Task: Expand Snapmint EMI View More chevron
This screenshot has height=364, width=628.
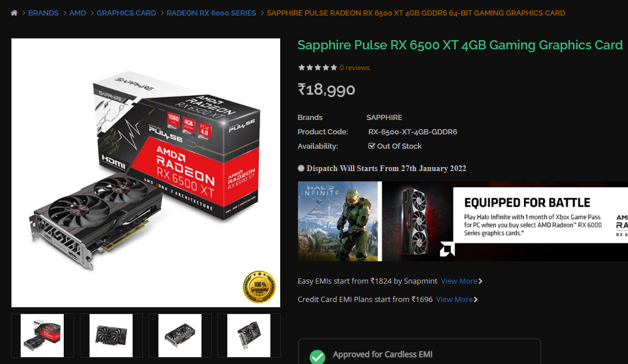Action: (480, 281)
